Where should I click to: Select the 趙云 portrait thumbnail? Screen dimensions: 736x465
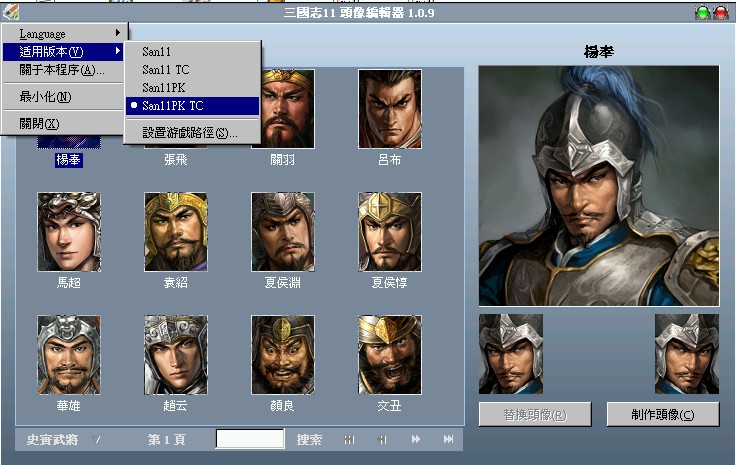176,355
